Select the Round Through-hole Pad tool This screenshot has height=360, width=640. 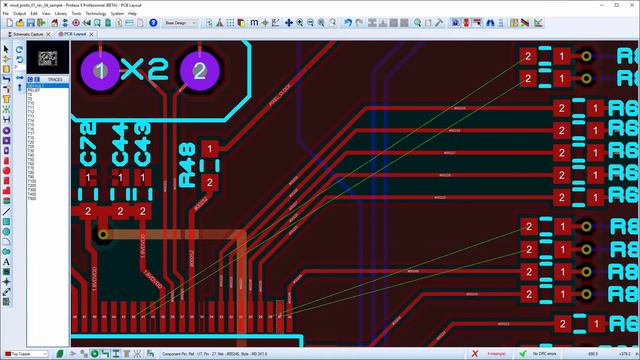[6, 131]
